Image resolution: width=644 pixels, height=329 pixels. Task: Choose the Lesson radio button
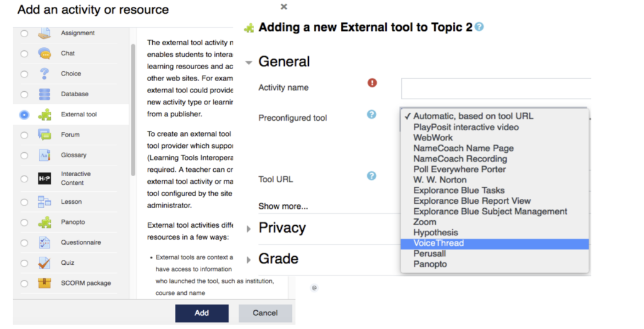(25, 202)
